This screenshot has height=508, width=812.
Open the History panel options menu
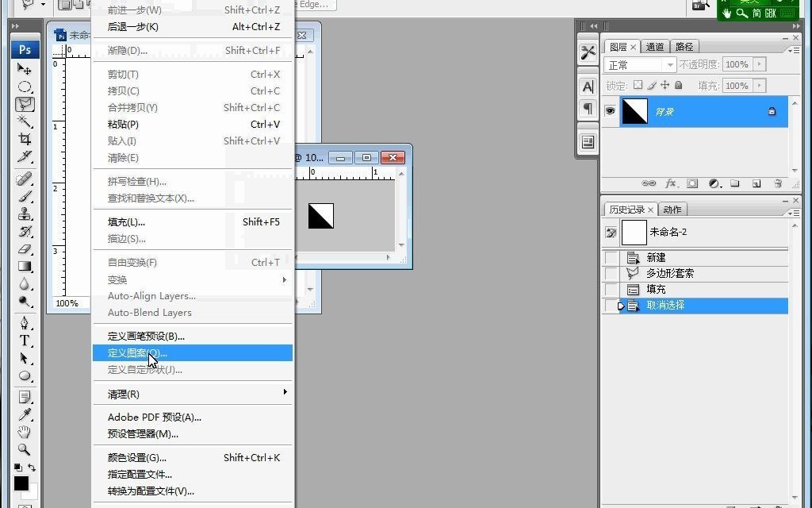click(793, 213)
